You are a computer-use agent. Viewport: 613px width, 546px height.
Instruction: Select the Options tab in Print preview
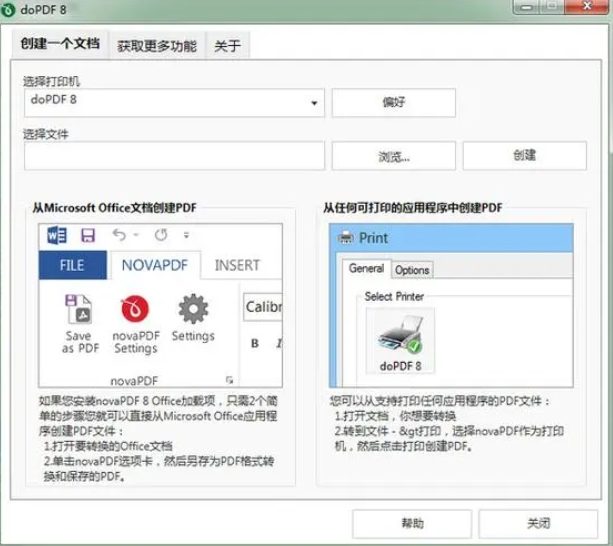pyautogui.click(x=412, y=270)
